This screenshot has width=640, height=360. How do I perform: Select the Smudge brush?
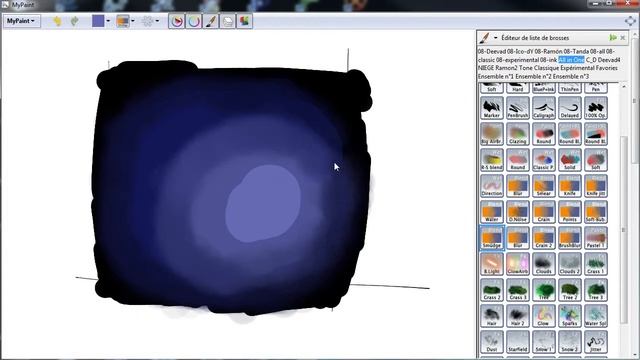[492, 238]
